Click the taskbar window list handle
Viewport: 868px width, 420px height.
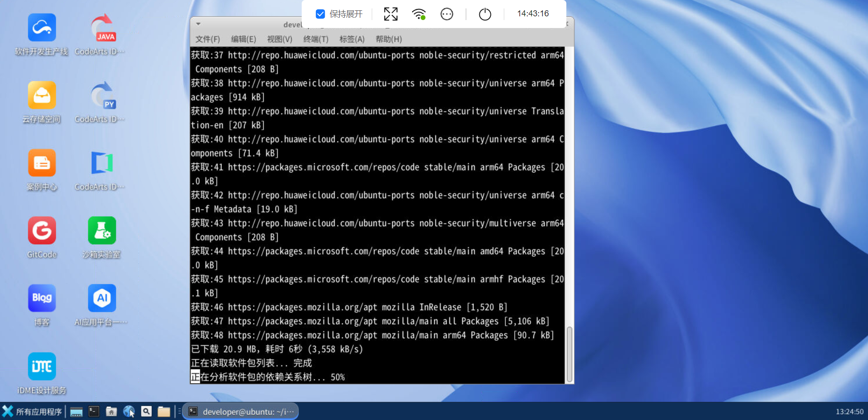click(179, 411)
